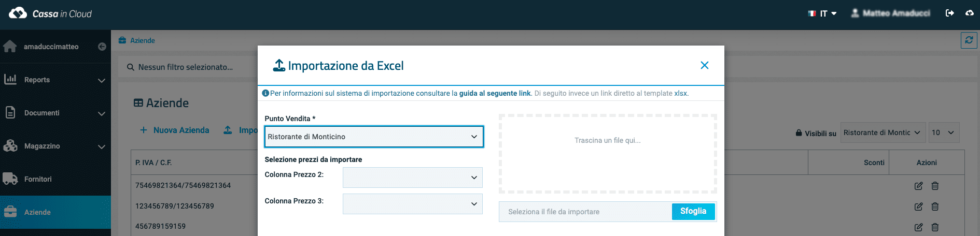
Task: Open Fornitori in the sidebar
Action: [x=55, y=179]
